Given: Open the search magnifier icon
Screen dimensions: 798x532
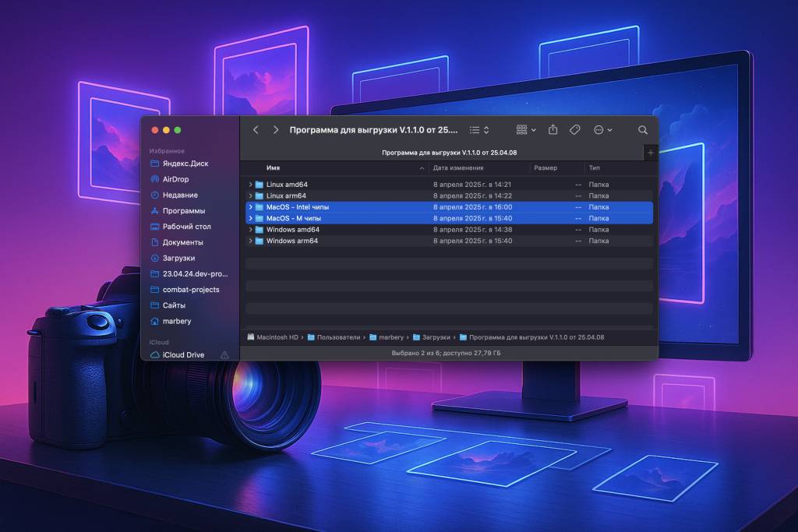Looking at the screenshot, I should click(x=643, y=130).
